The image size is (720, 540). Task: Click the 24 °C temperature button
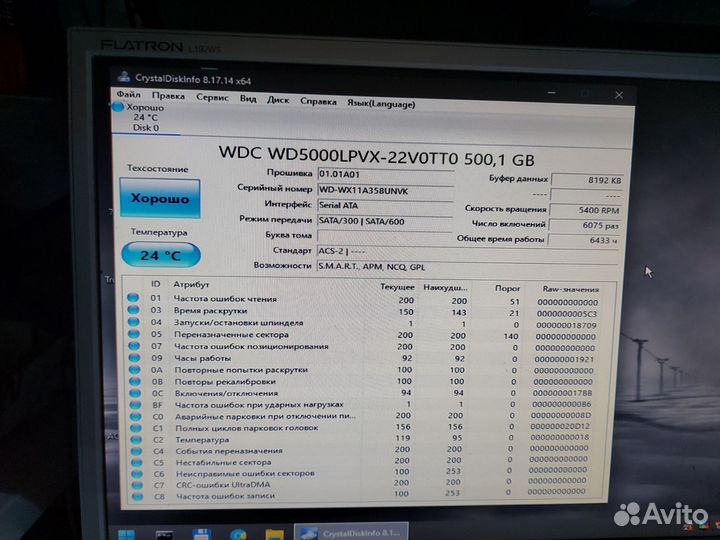click(x=161, y=255)
